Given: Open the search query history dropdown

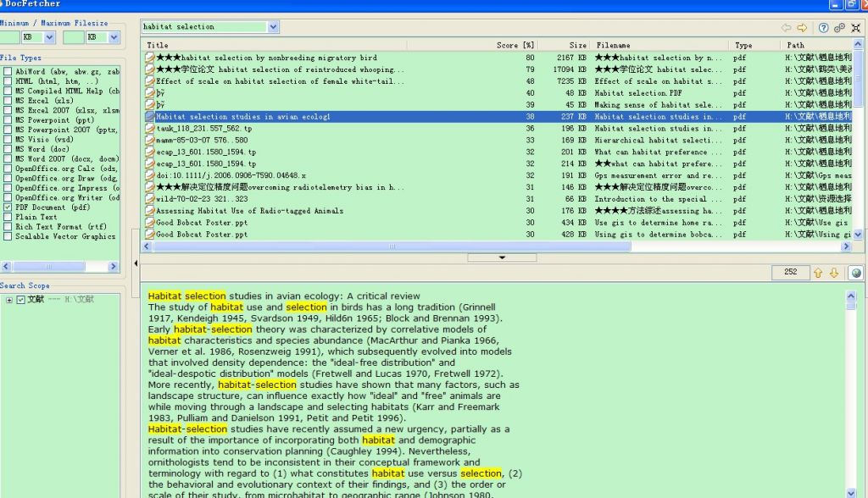Looking at the screenshot, I should pyautogui.click(x=272, y=27).
